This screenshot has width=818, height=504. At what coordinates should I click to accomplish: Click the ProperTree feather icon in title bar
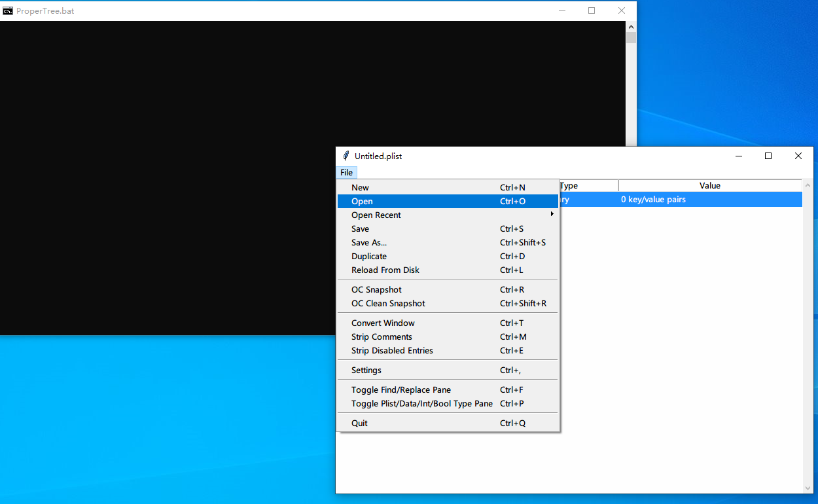tap(346, 156)
